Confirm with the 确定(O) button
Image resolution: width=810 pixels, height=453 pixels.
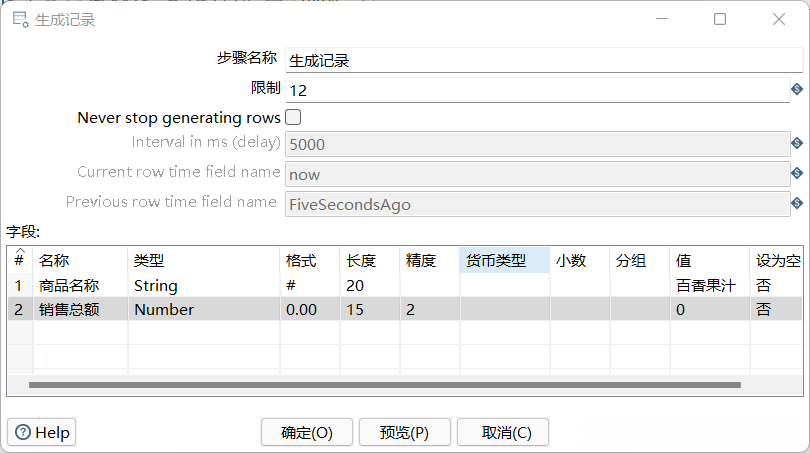coord(307,432)
